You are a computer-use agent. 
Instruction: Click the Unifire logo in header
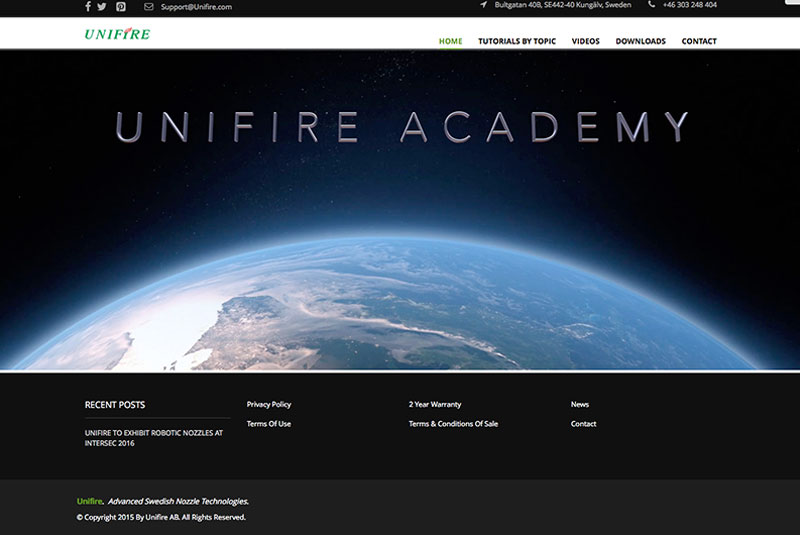tap(117, 34)
